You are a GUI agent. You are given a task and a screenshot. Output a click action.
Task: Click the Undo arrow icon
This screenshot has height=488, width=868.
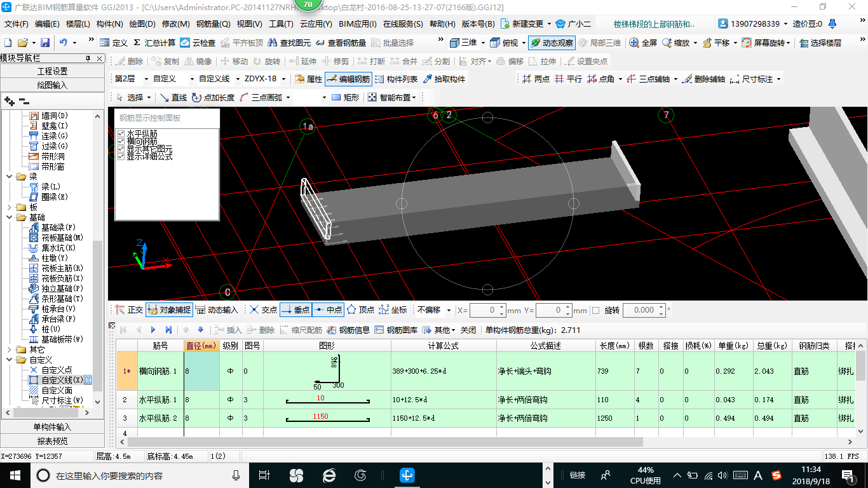tap(64, 43)
